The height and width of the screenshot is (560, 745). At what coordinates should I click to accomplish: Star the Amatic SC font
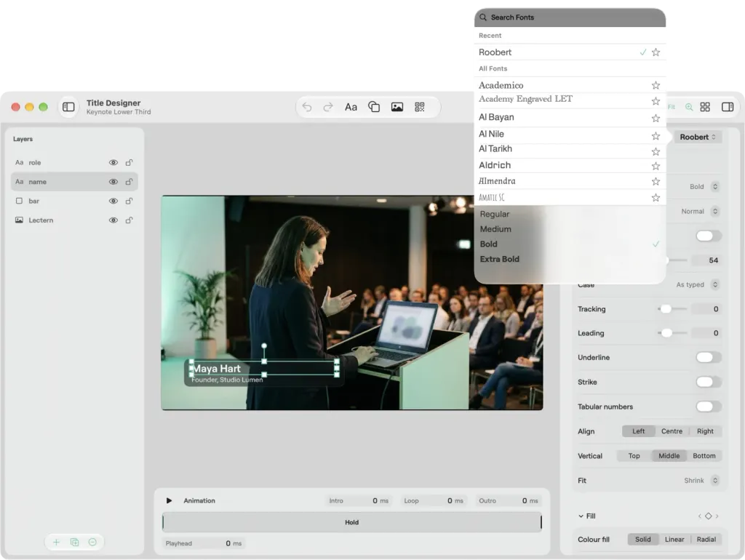coord(656,198)
